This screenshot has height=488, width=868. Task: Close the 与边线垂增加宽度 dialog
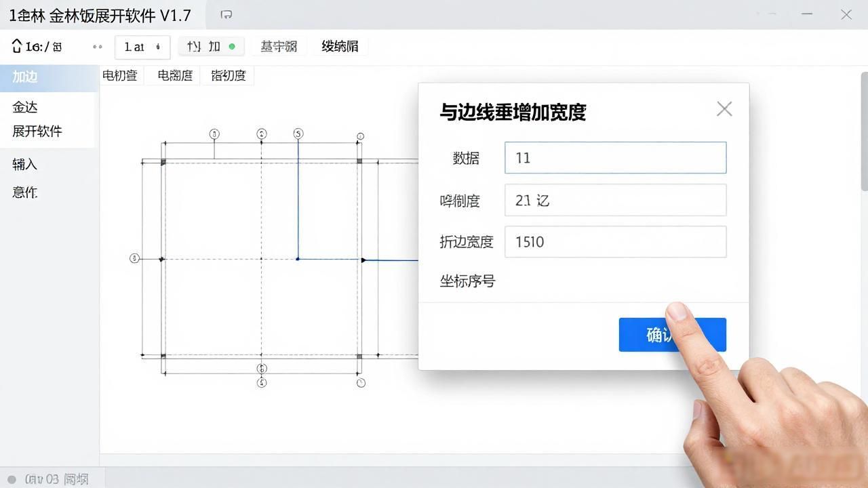click(x=724, y=109)
